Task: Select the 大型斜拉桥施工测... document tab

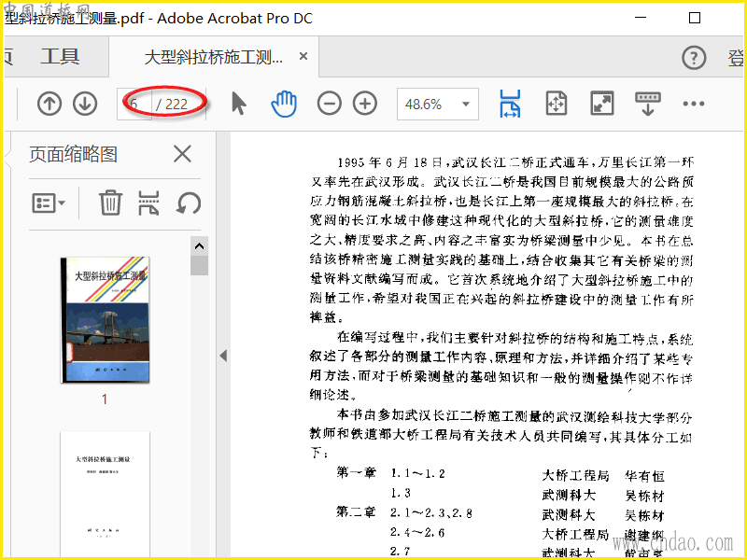Action: [213, 57]
